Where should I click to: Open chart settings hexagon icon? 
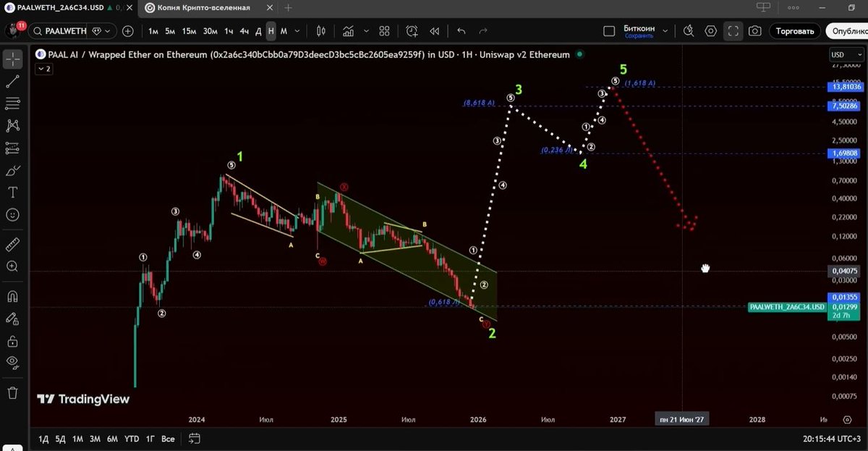[x=711, y=31]
